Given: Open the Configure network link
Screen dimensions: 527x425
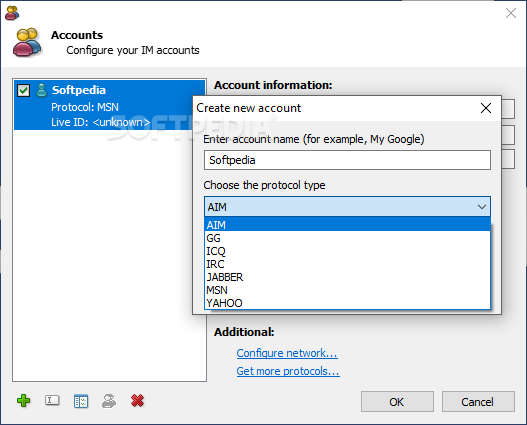Looking at the screenshot, I should (287, 353).
